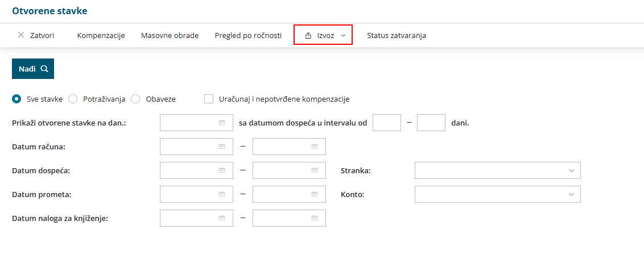Expand the Stranka dropdown
644x255 pixels.
tap(571, 170)
